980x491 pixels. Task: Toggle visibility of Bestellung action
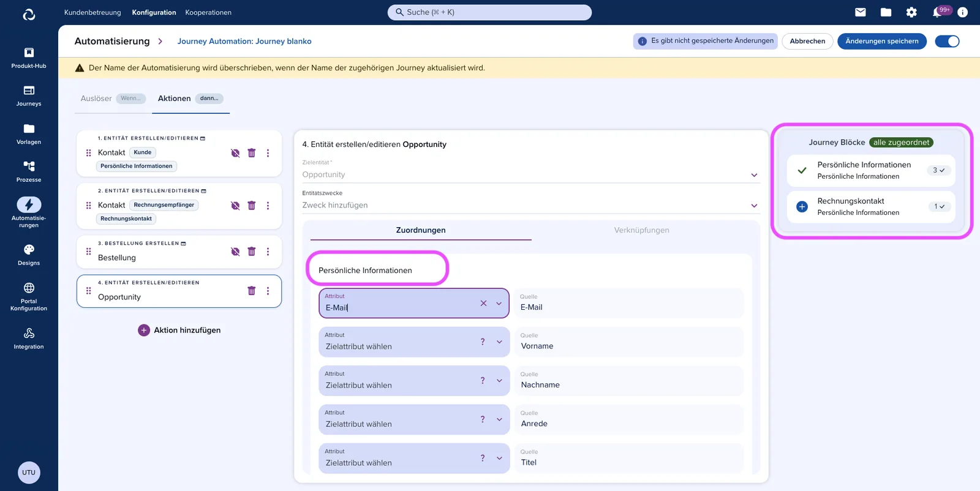[x=235, y=252]
